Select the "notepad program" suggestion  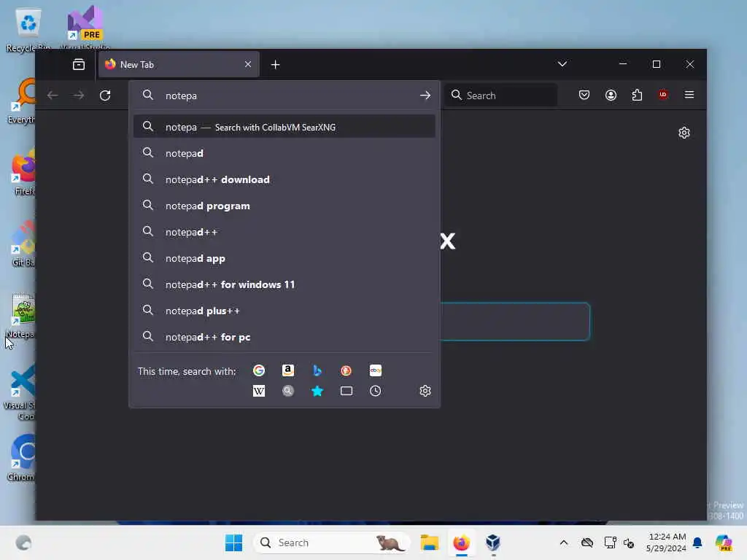[285, 206]
